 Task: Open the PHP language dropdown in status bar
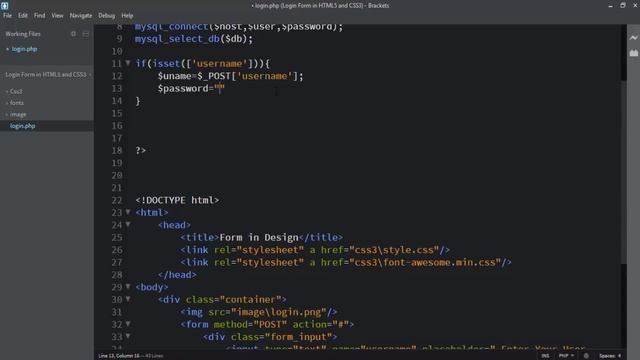(566, 356)
